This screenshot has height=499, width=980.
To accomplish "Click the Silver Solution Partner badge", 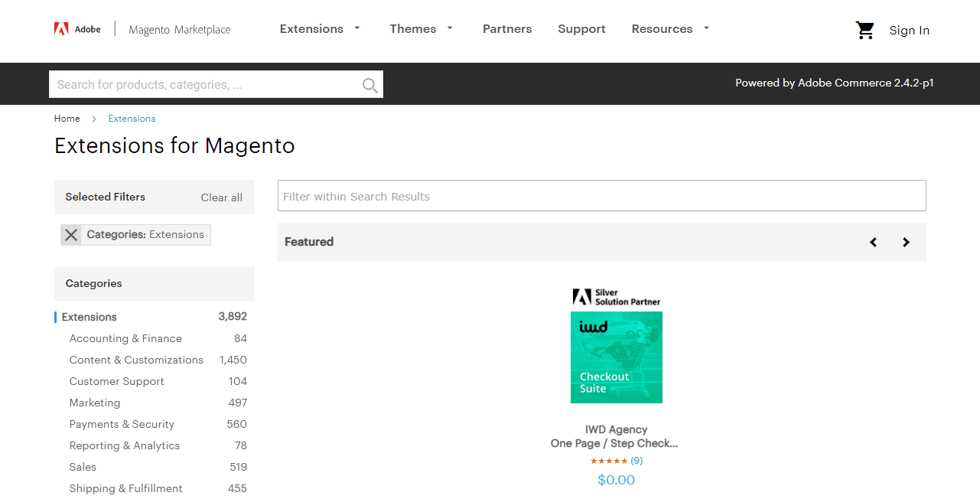I will pyautogui.click(x=617, y=297).
